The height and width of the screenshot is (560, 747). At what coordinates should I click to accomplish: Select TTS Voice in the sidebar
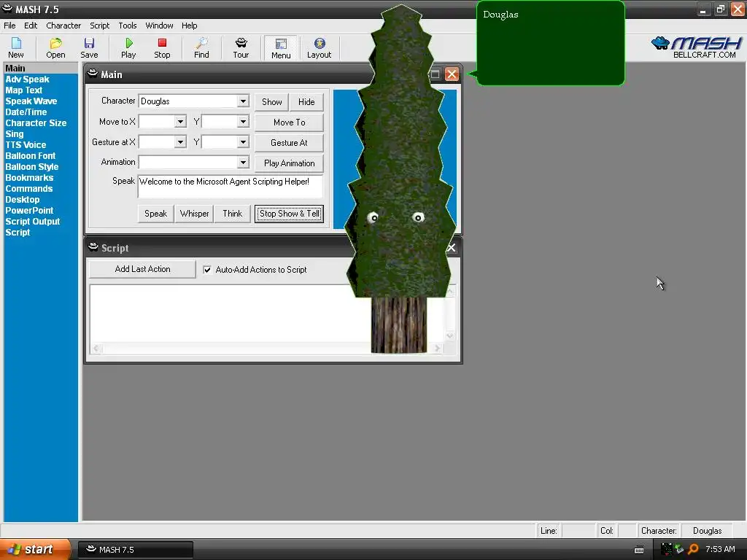coord(26,145)
